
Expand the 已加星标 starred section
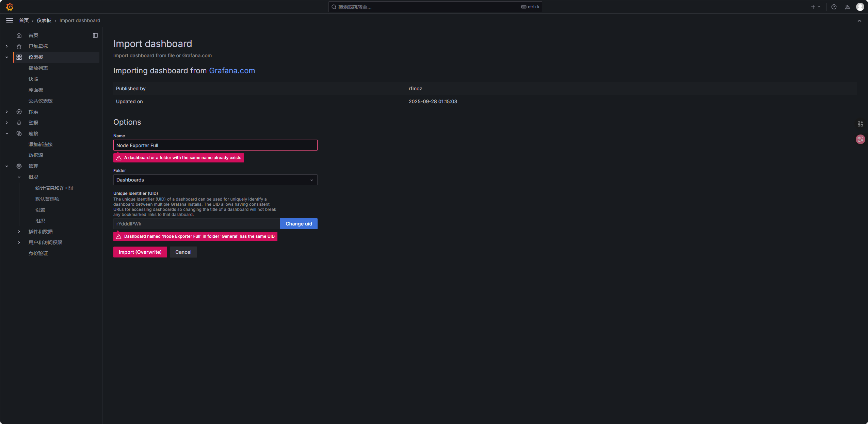(7, 46)
